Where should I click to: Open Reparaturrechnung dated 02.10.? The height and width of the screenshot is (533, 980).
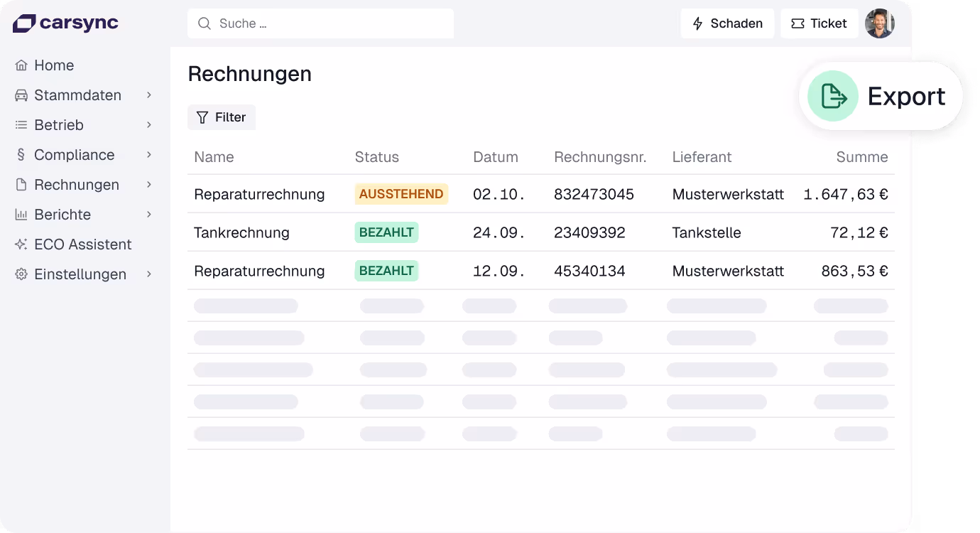click(259, 194)
